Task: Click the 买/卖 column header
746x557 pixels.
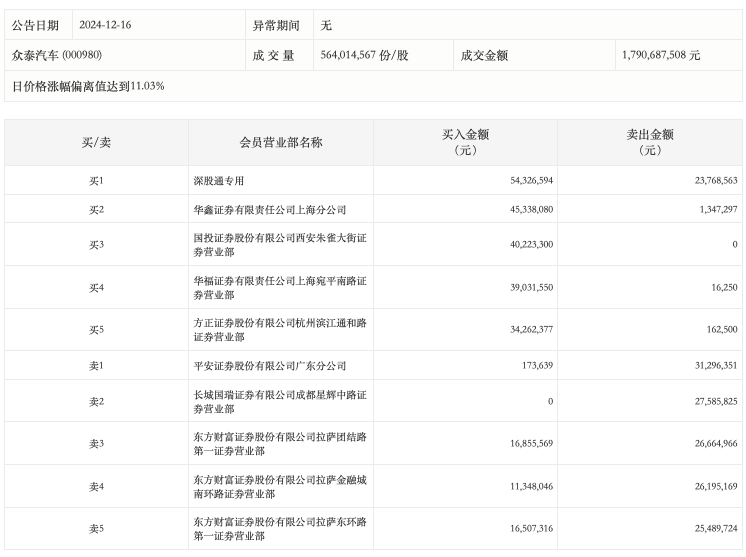Action: pyautogui.click(x=96, y=142)
